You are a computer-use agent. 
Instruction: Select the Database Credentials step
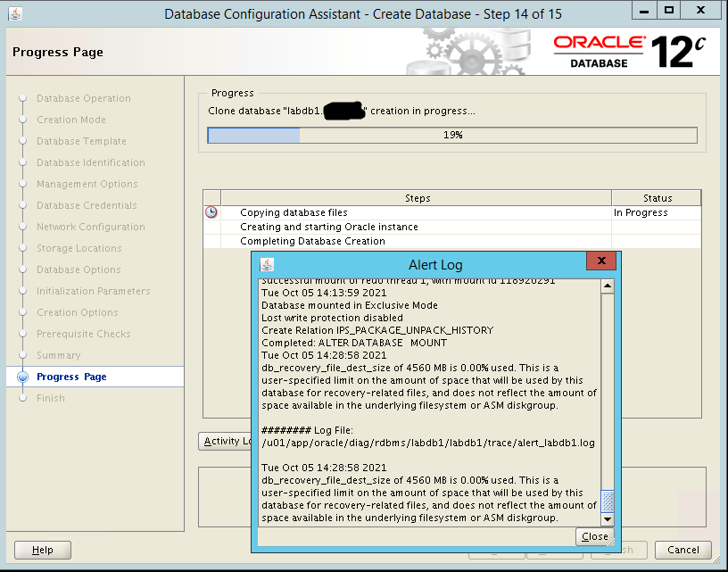tap(87, 205)
